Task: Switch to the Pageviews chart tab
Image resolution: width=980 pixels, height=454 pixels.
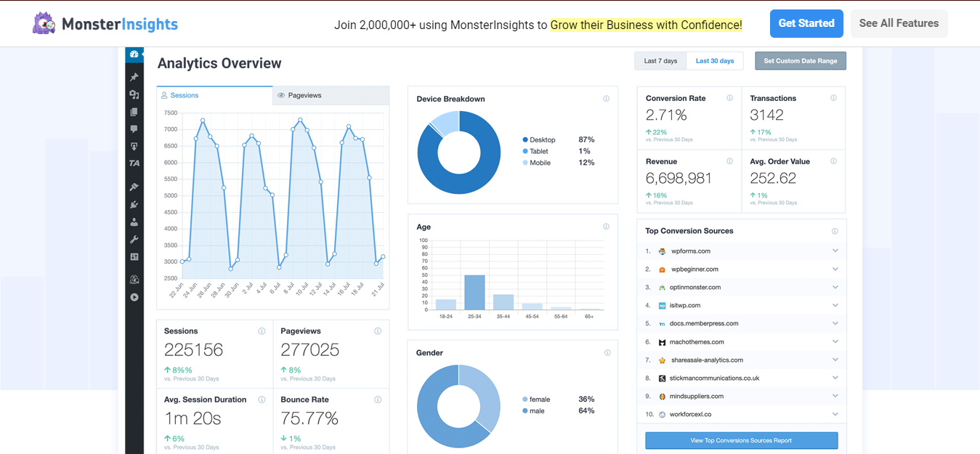Action: point(331,95)
